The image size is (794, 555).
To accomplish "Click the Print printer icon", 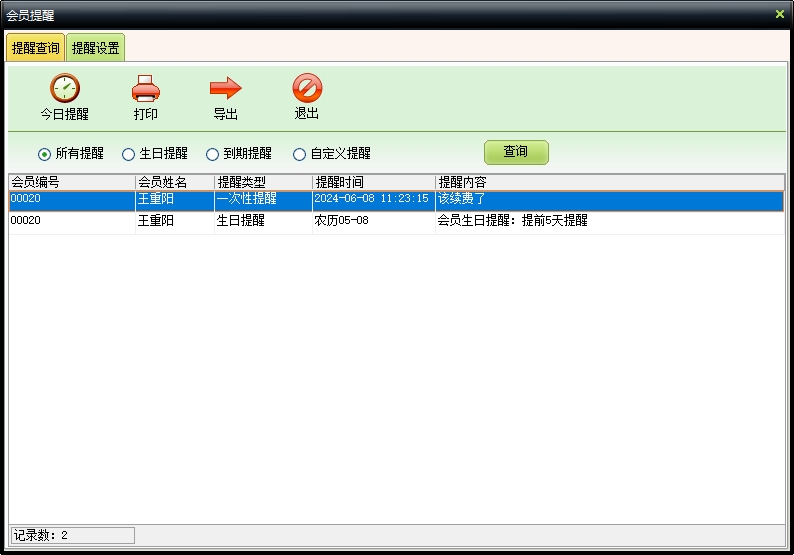I will (x=146, y=89).
